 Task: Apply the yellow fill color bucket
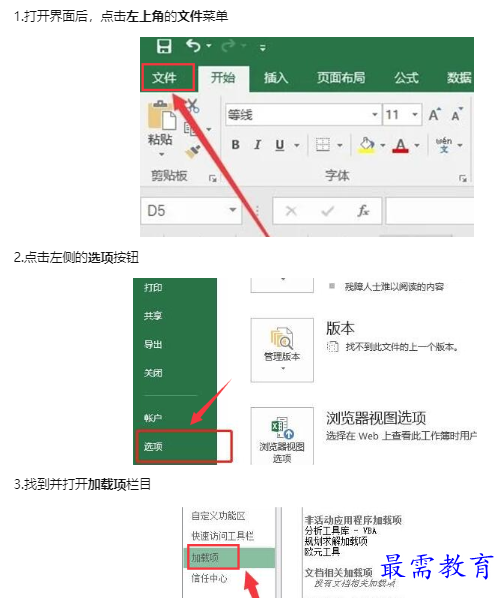tap(366, 145)
